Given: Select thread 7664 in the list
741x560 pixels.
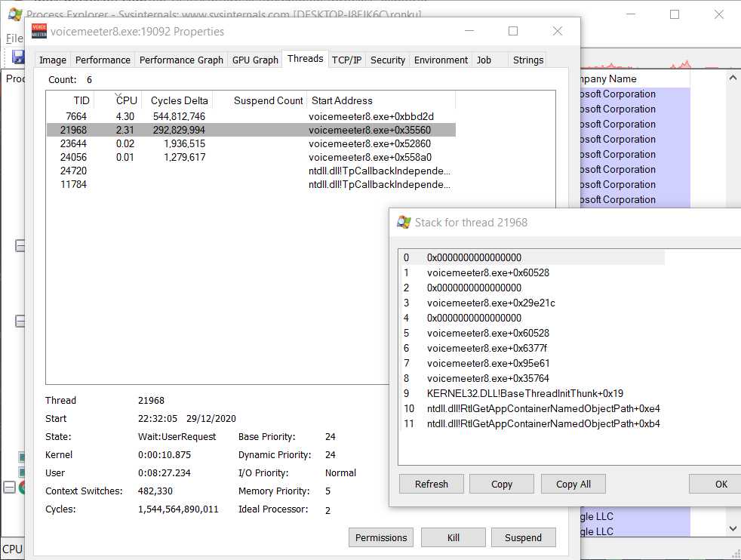Looking at the screenshot, I should click(75, 116).
